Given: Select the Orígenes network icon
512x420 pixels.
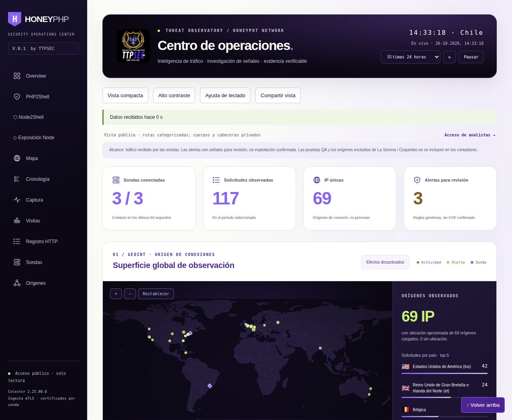Looking at the screenshot, I should (x=17, y=283).
